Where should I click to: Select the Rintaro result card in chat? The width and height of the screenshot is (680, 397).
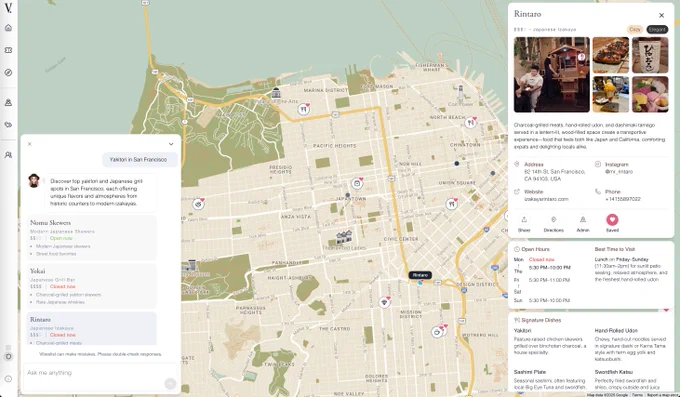(92, 328)
